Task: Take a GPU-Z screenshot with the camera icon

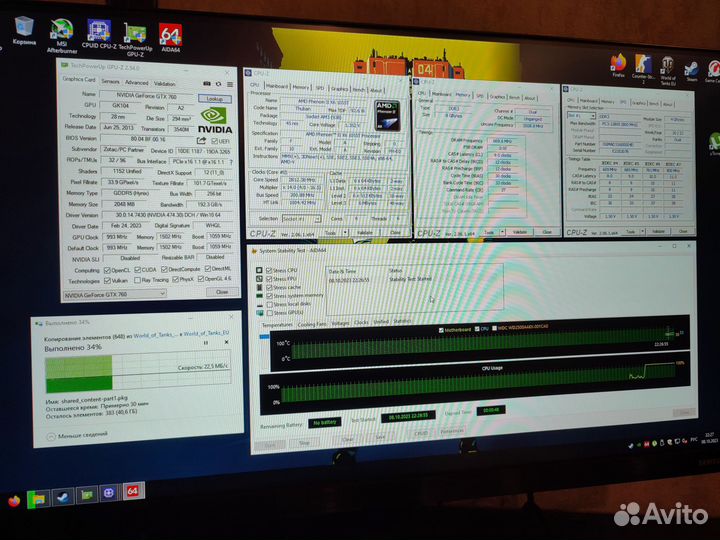Action: tap(207, 84)
